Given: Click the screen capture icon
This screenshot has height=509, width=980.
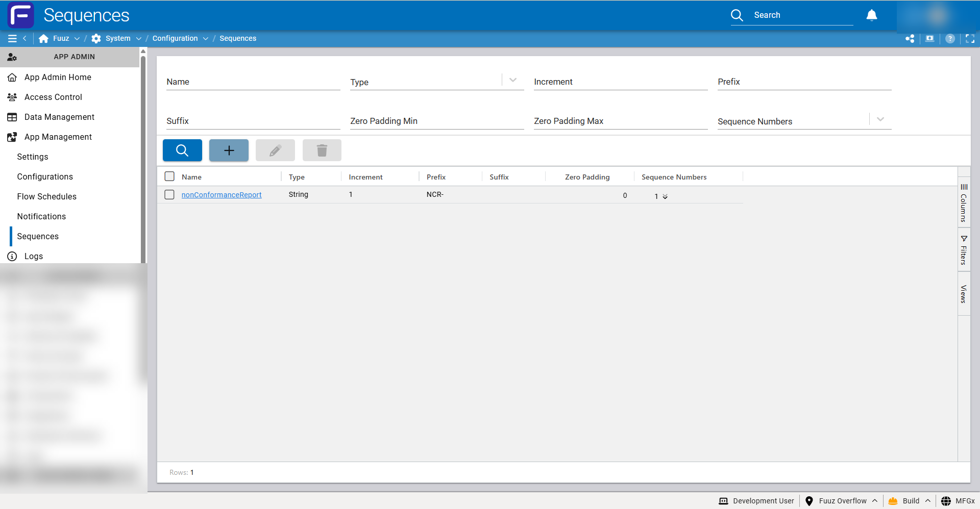Looking at the screenshot, I should [x=930, y=38].
